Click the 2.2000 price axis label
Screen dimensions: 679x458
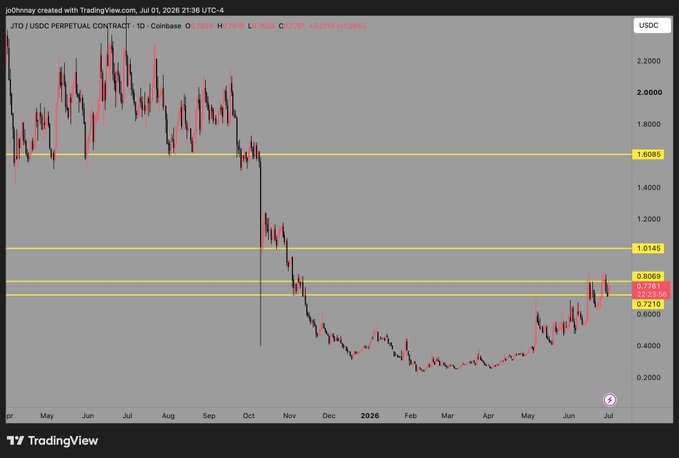click(648, 61)
